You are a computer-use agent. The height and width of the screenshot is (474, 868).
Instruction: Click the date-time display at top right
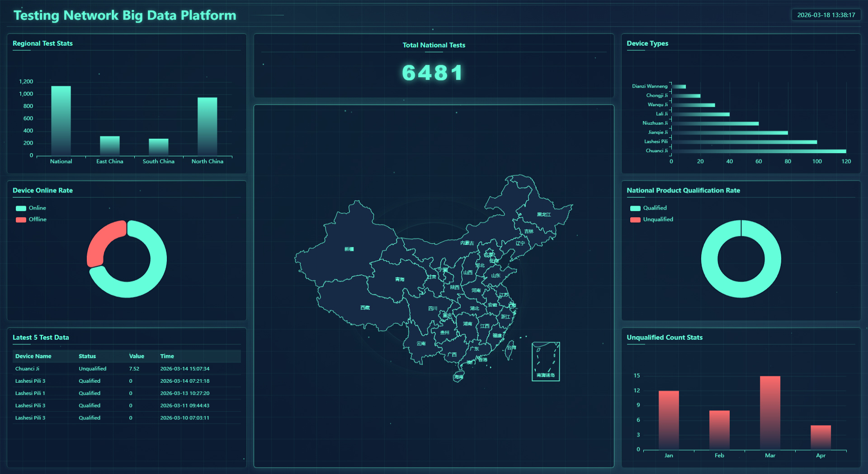point(826,15)
